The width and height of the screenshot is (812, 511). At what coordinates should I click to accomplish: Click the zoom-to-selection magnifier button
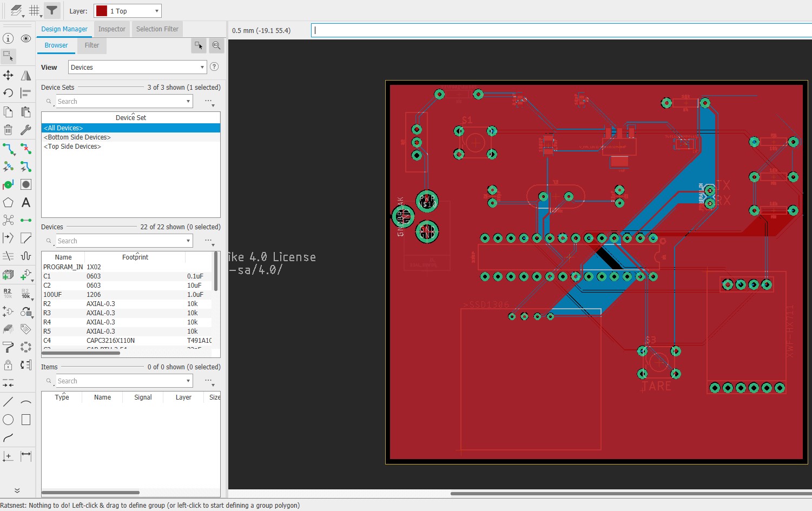216,45
